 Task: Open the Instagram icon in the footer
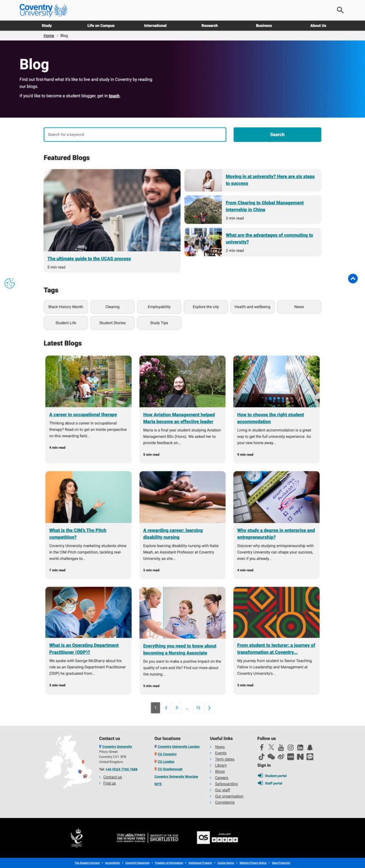pyautogui.click(x=290, y=747)
